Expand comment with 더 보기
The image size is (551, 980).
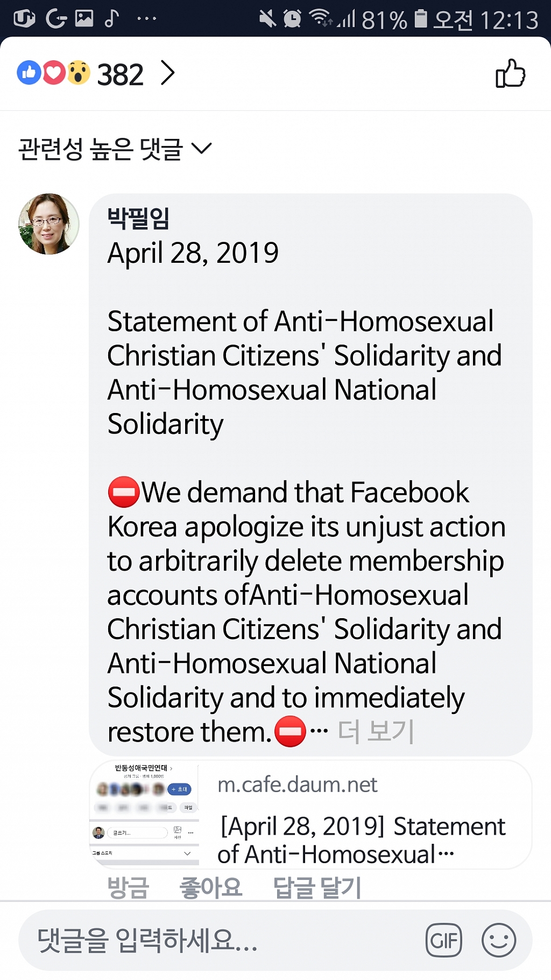[376, 731]
